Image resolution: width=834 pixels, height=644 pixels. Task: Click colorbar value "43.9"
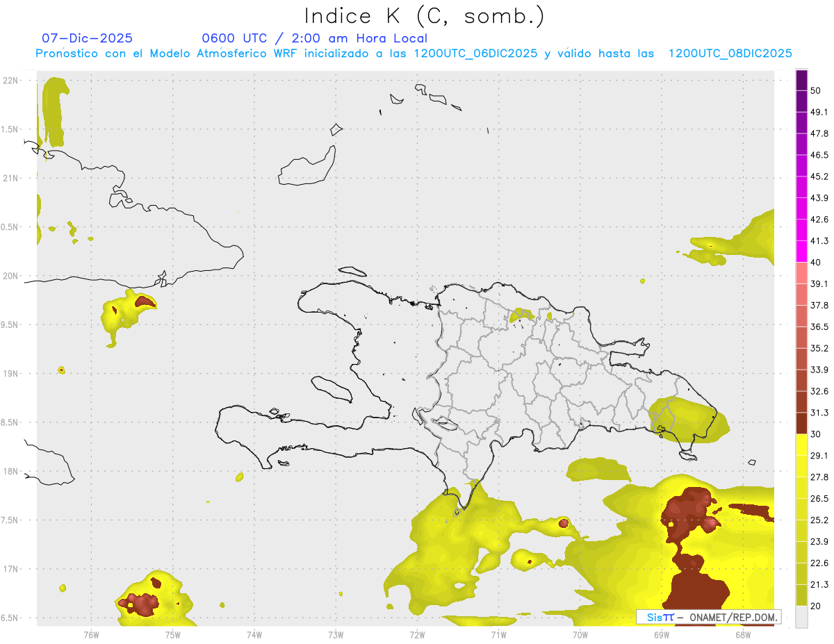820,198
